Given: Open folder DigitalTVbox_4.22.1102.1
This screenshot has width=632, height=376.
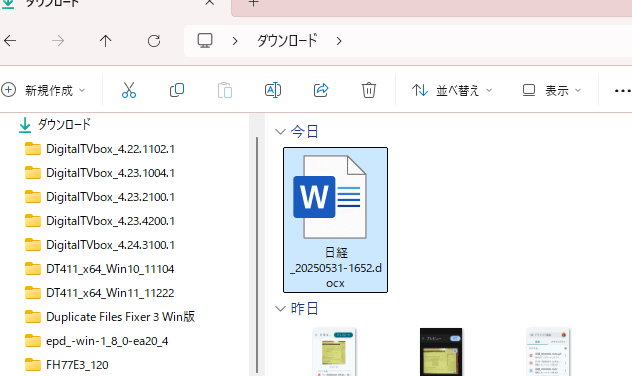Looking at the screenshot, I should [x=100, y=149].
